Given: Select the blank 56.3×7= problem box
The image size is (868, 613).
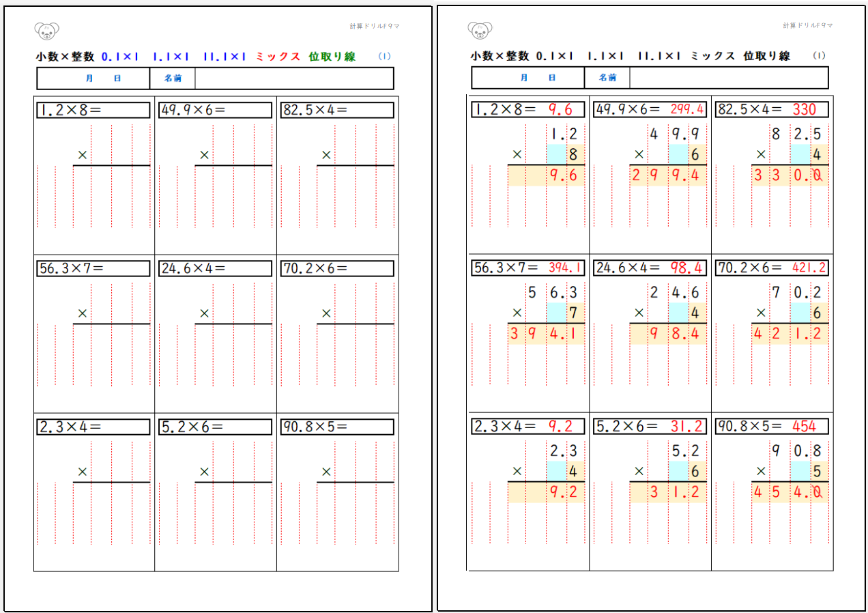Looking at the screenshot, I should click(93, 268).
